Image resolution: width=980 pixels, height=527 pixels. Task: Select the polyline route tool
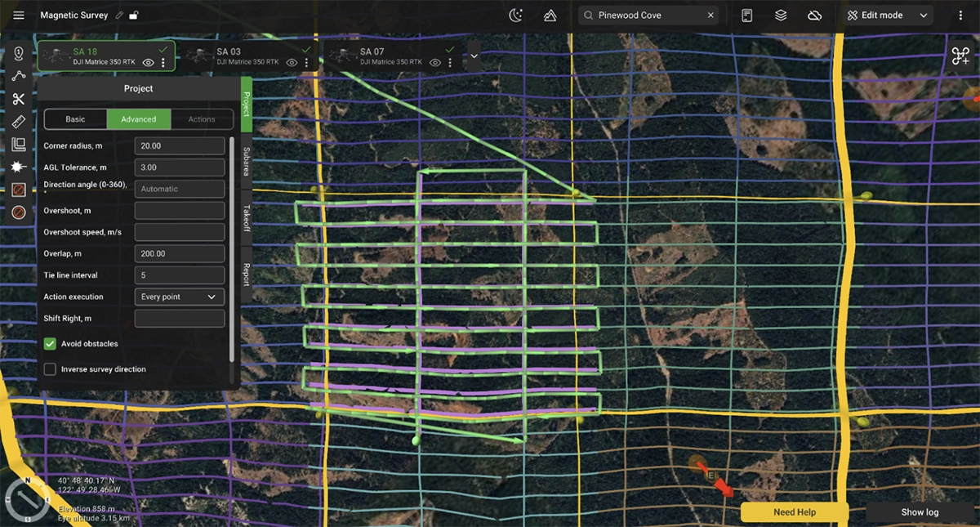19,76
